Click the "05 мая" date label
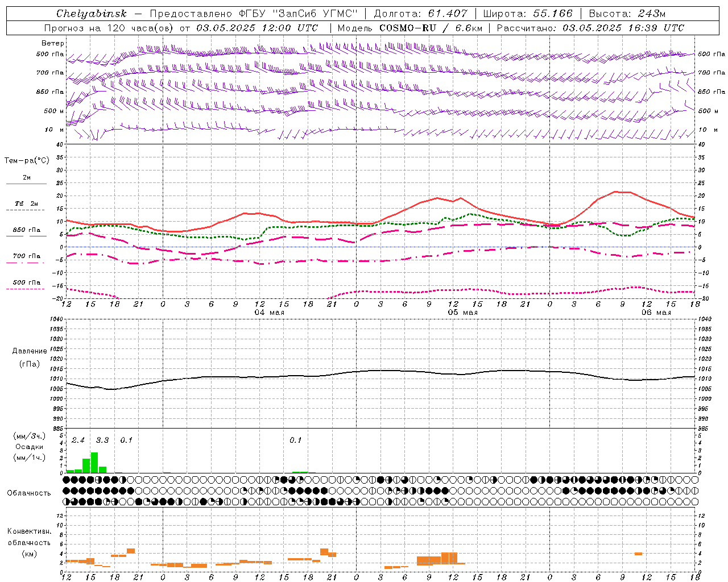The height and width of the screenshot is (582, 728). tap(462, 313)
